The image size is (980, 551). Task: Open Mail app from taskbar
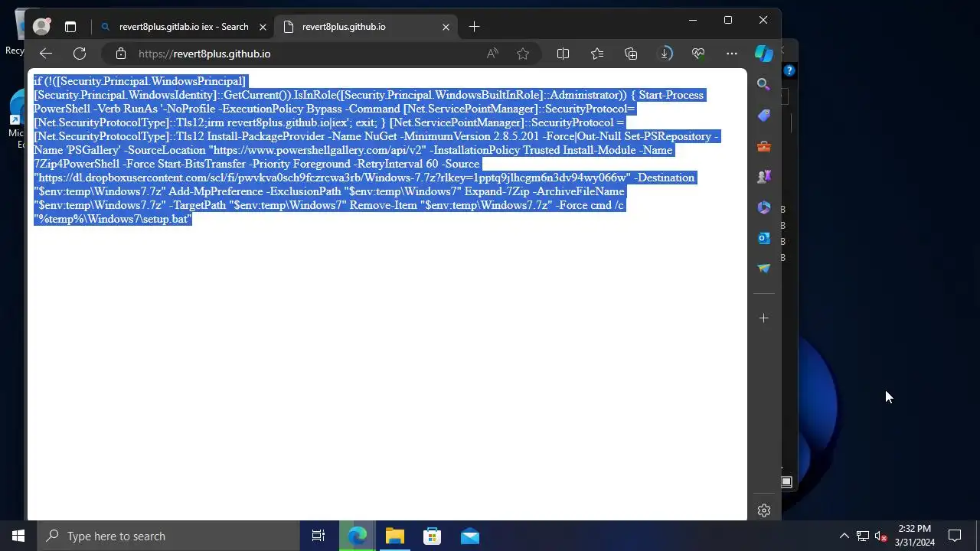tap(470, 536)
